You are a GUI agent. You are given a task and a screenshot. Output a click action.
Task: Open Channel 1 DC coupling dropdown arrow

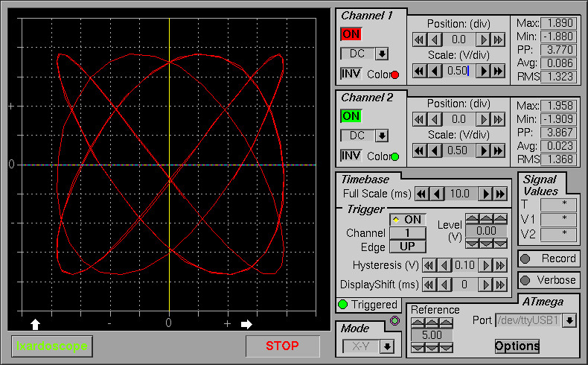click(382, 54)
